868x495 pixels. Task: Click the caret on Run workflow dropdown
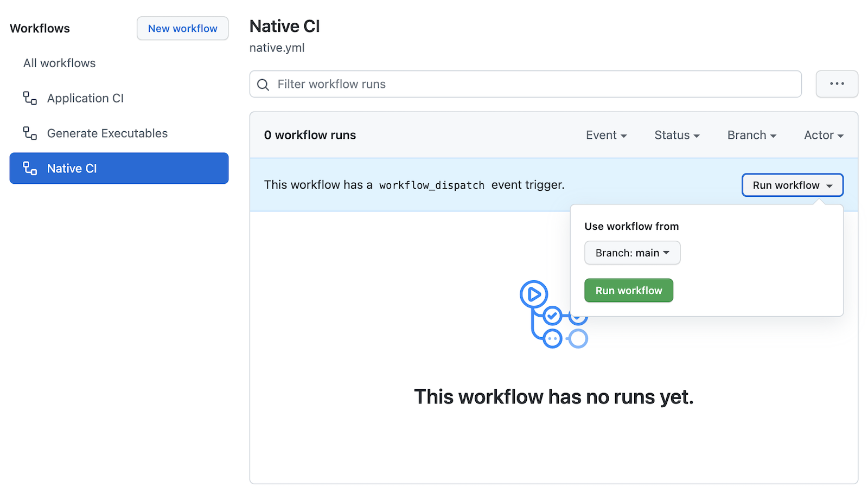[829, 185]
